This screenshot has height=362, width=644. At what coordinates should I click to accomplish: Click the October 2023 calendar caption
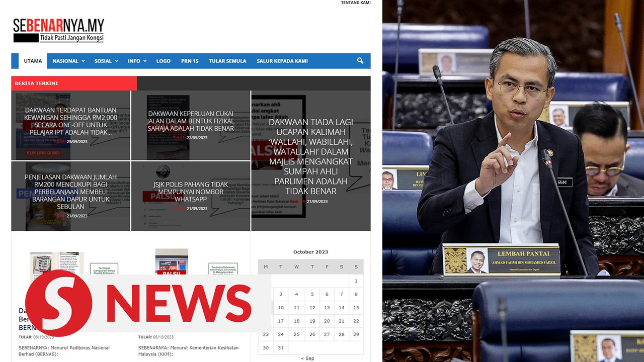[x=310, y=252]
